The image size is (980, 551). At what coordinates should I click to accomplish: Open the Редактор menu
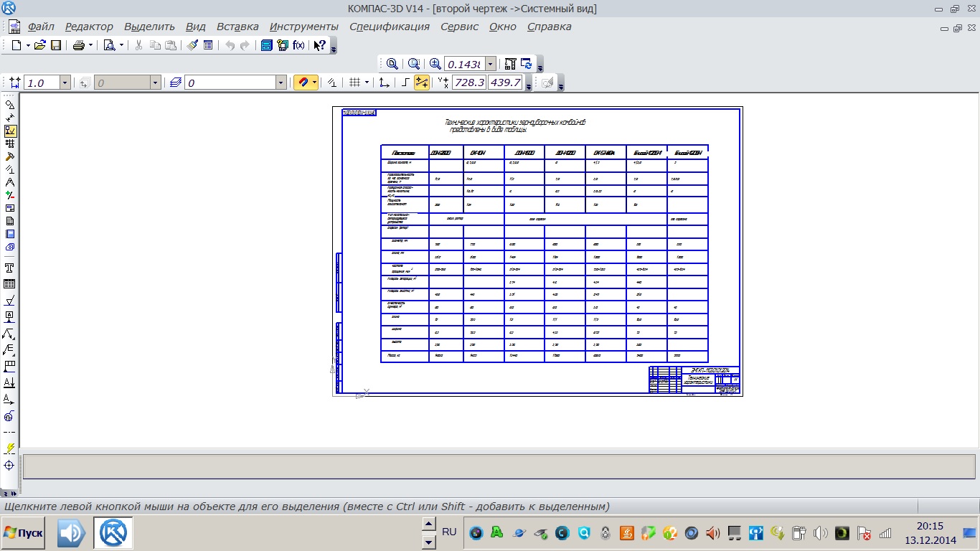(89, 27)
